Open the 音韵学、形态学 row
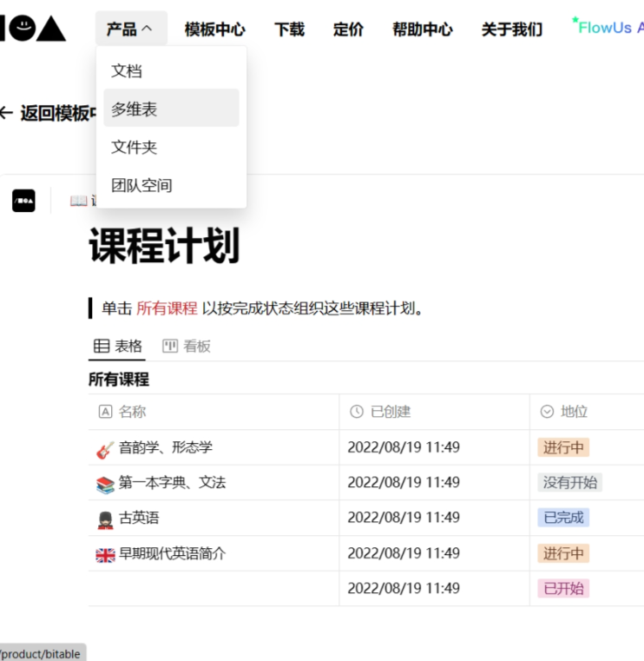The height and width of the screenshot is (661, 644). pyautogui.click(x=166, y=447)
